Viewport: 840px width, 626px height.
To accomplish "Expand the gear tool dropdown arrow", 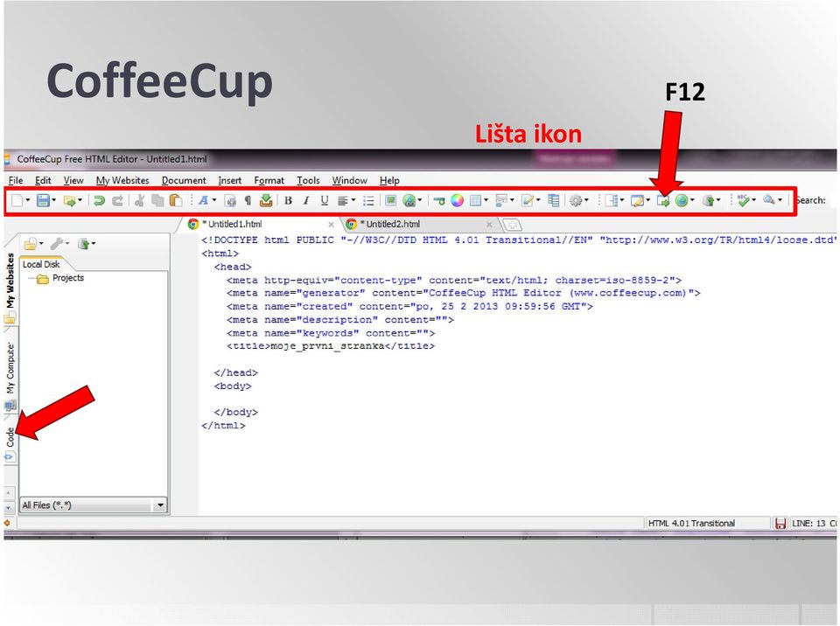I will (586, 201).
